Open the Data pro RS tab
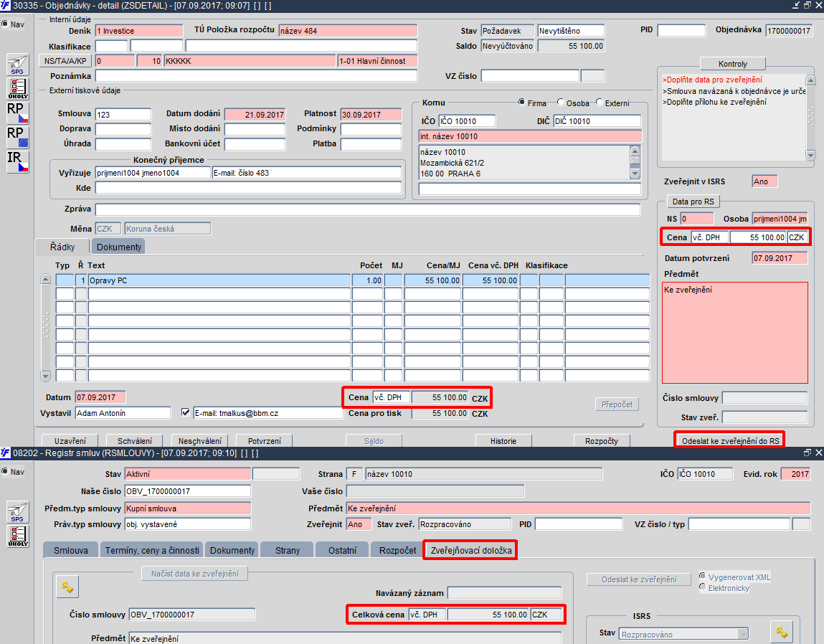 pyautogui.click(x=693, y=202)
